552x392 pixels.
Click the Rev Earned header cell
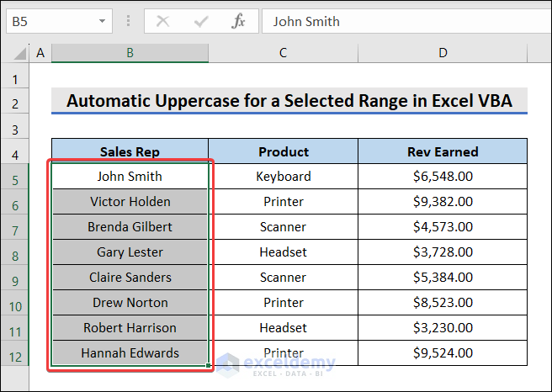pos(443,152)
